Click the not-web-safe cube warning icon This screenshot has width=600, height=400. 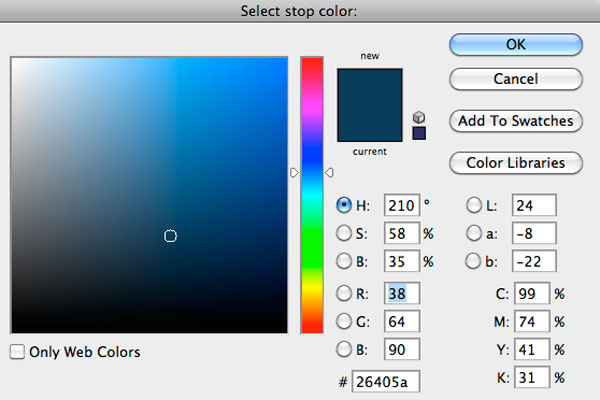point(419,117)
